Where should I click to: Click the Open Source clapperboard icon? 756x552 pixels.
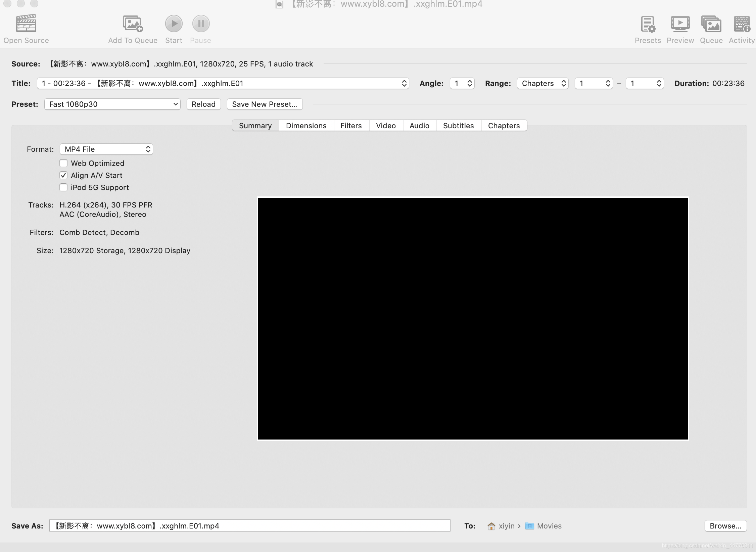[26, 24]
